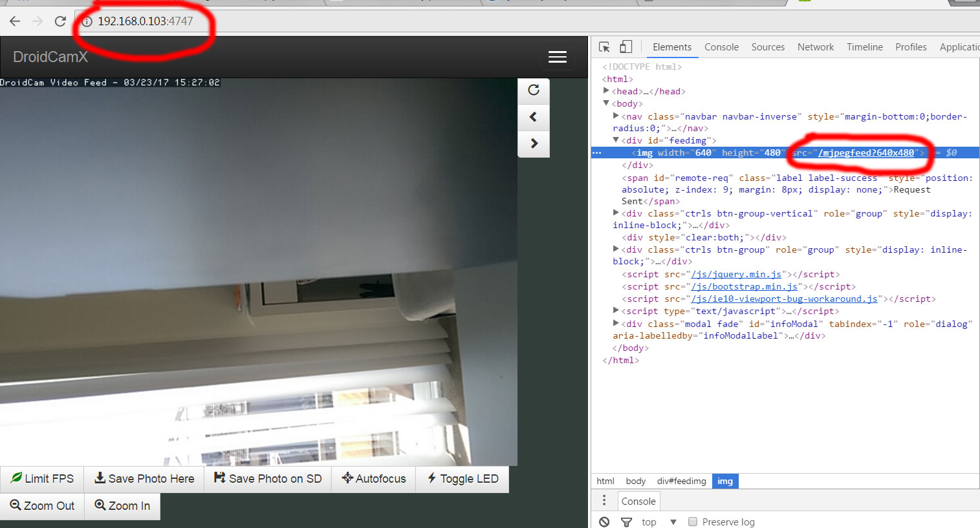Switch to the Console tab in DevTools

[x=721, y=47]
